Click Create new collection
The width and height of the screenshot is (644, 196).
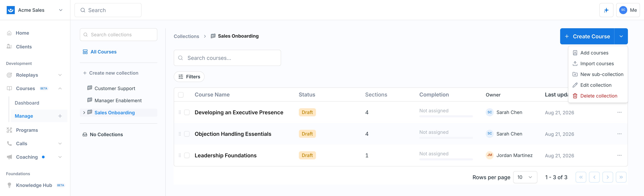[111, 73]
